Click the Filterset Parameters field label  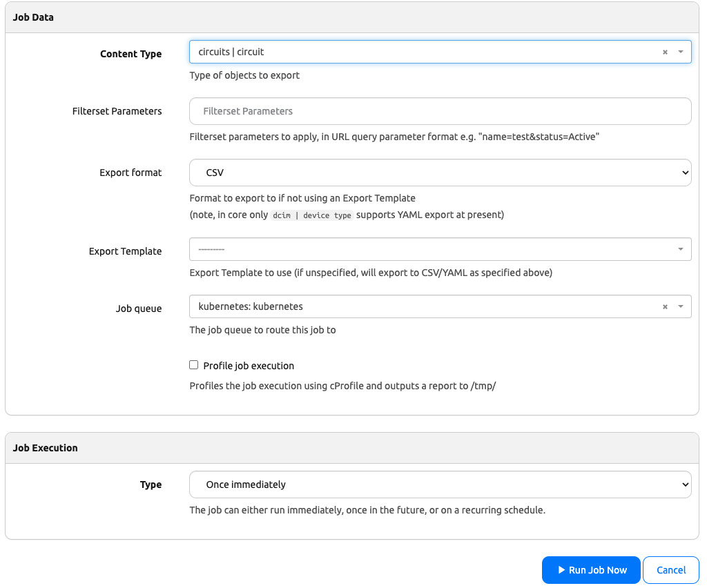(117, 111)
